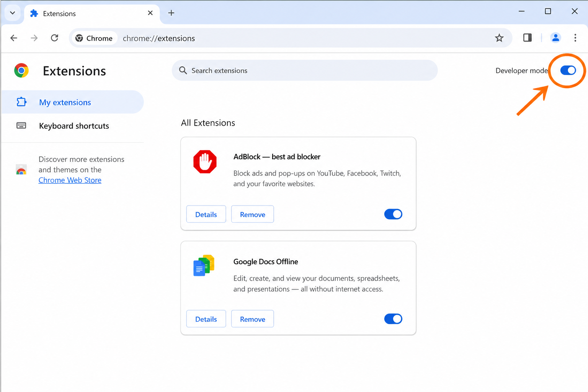Disable the AdBlock extension toggle
This screenshot has width=588, height=392.
(x=393, y=214)
